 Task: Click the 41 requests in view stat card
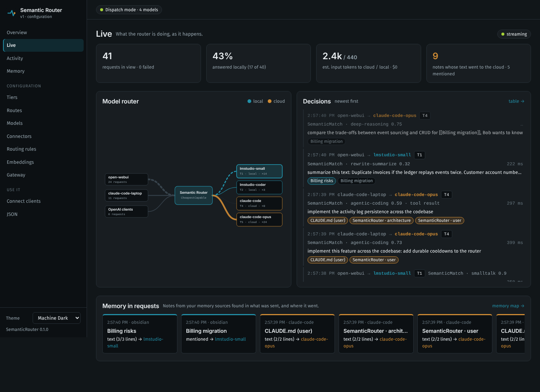148,63
